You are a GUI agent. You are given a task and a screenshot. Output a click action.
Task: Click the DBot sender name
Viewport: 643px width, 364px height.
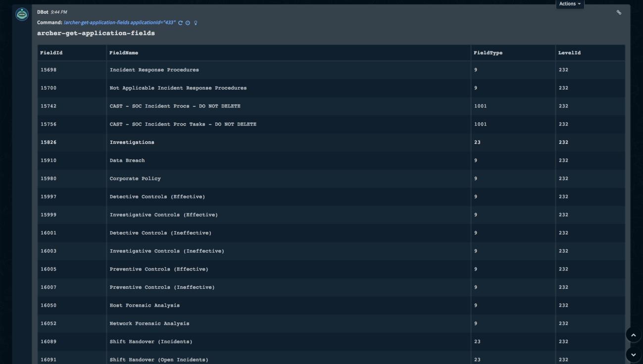pos(43,12)
